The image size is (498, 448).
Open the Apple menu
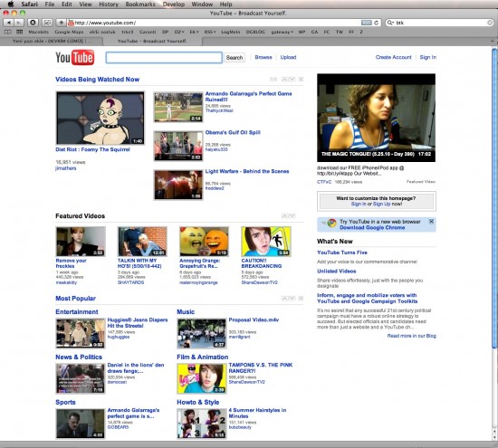[x=11, y=5]
